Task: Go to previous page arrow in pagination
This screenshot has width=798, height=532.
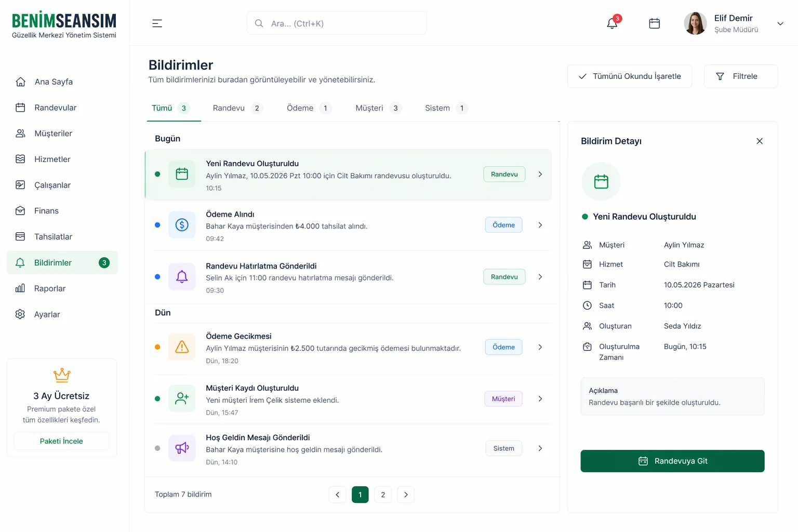Action: 338,495
